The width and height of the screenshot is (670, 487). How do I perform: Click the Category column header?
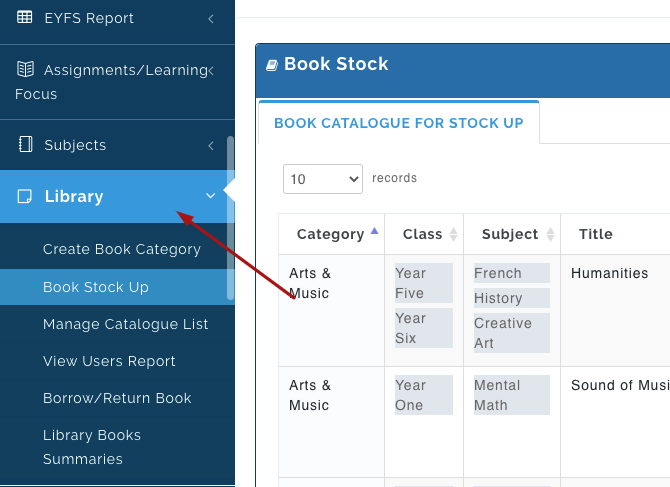tap(330, 234)
